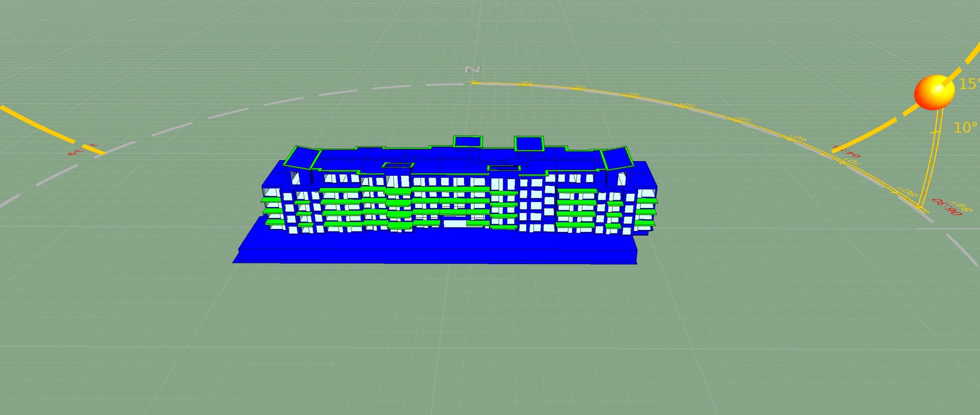The width and height of the screenshot is (980, 415).
Task: Select the left rooftop box on building
Action: click(x=468, y=141)
